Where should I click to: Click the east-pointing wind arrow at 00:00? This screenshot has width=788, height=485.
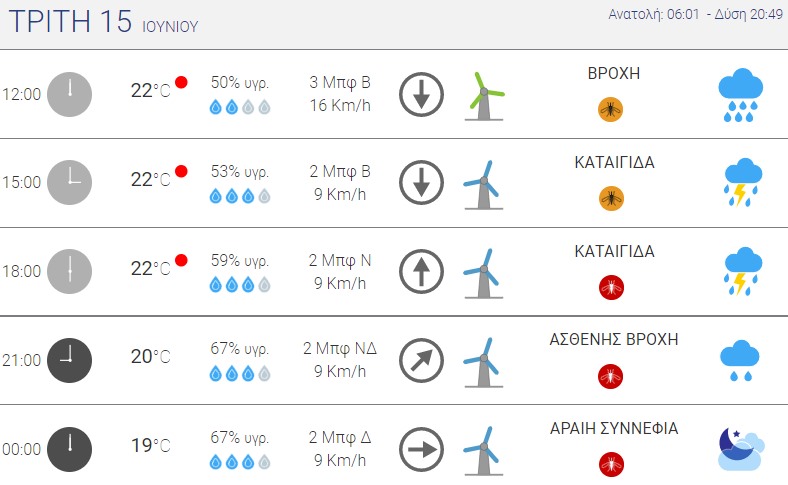click(421, 448)
